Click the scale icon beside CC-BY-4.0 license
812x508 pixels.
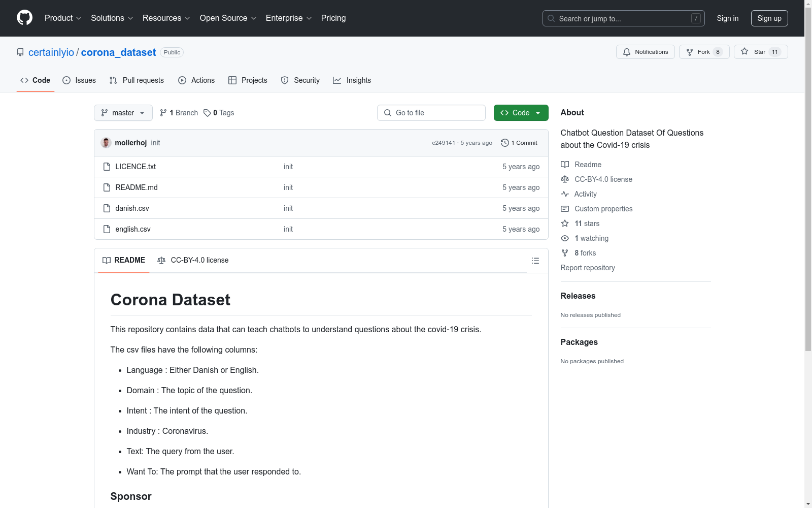coord(565,179)
